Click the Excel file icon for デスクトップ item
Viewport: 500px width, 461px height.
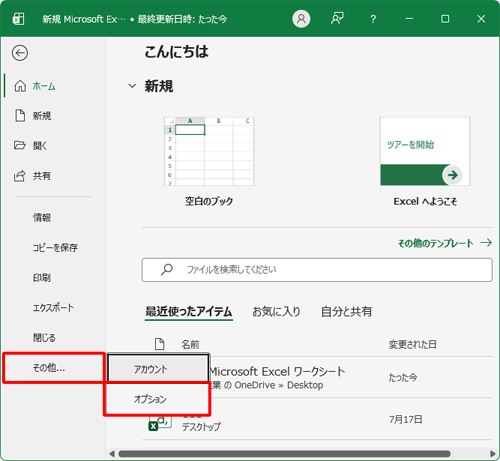point(160,423)
